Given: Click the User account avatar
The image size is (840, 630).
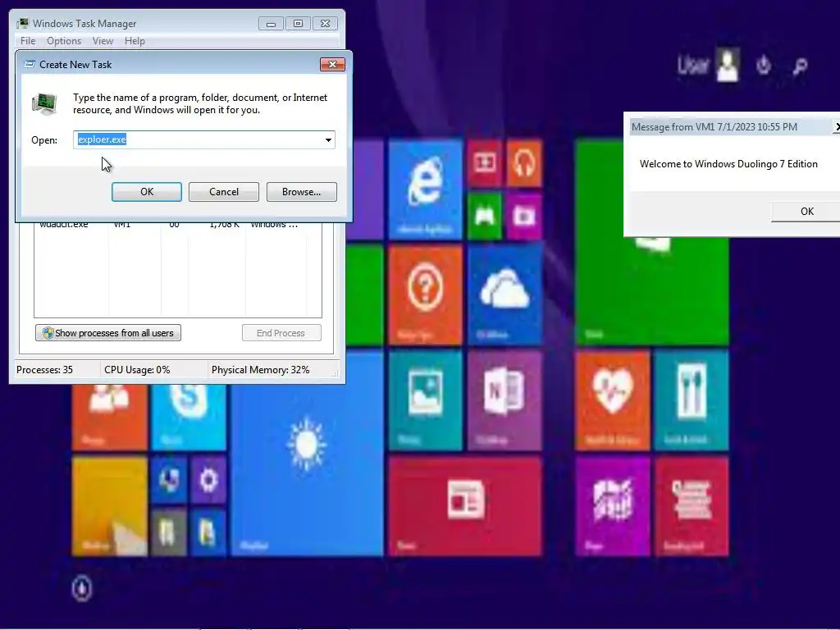Looking at the screenshot, I should click(x=728, y=65).
